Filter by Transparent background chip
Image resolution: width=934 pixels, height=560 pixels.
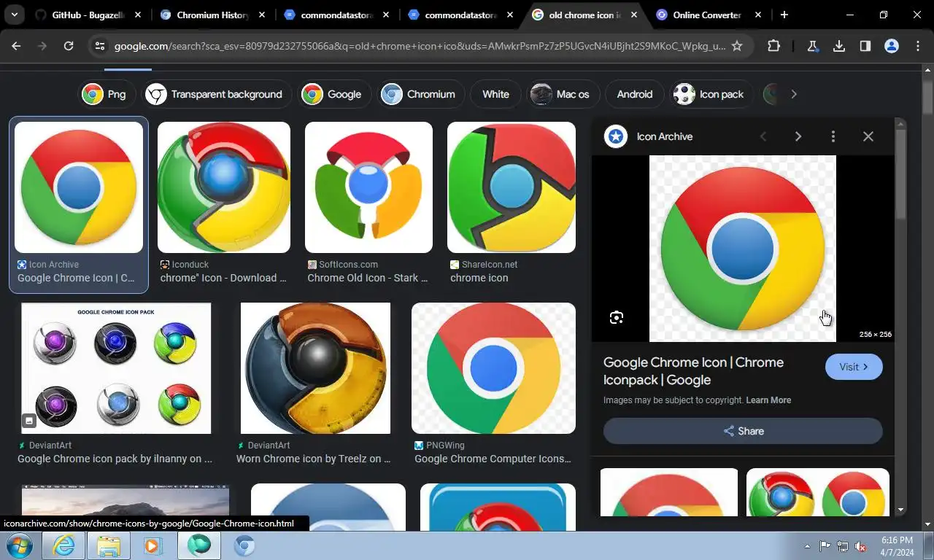click(x=216, y=94)
